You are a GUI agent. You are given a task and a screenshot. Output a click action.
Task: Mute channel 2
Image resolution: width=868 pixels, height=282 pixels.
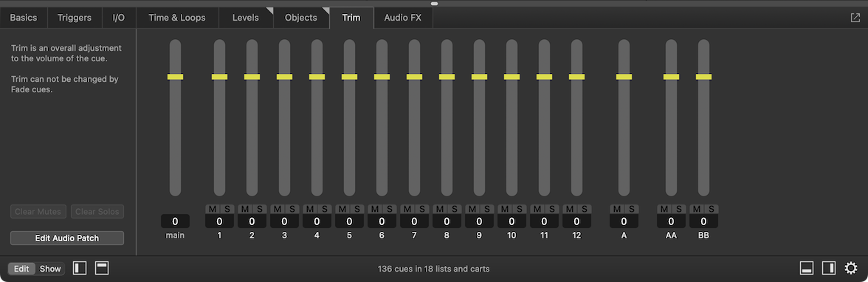(x=245, y=209)
